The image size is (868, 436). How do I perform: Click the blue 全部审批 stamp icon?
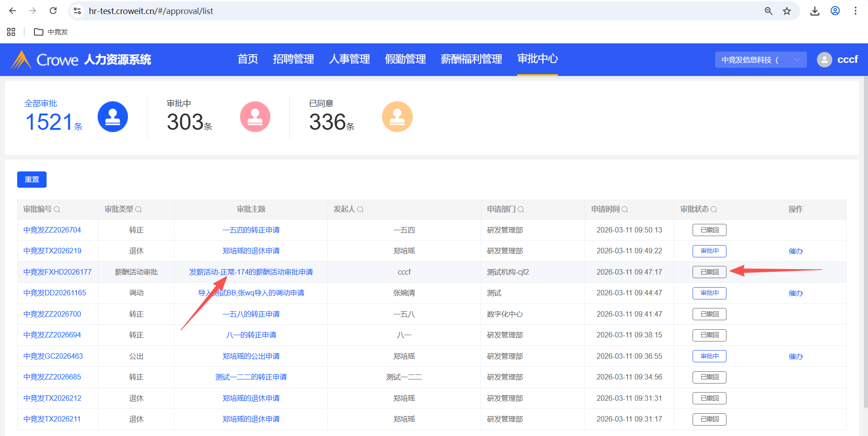tap(113, 117)
